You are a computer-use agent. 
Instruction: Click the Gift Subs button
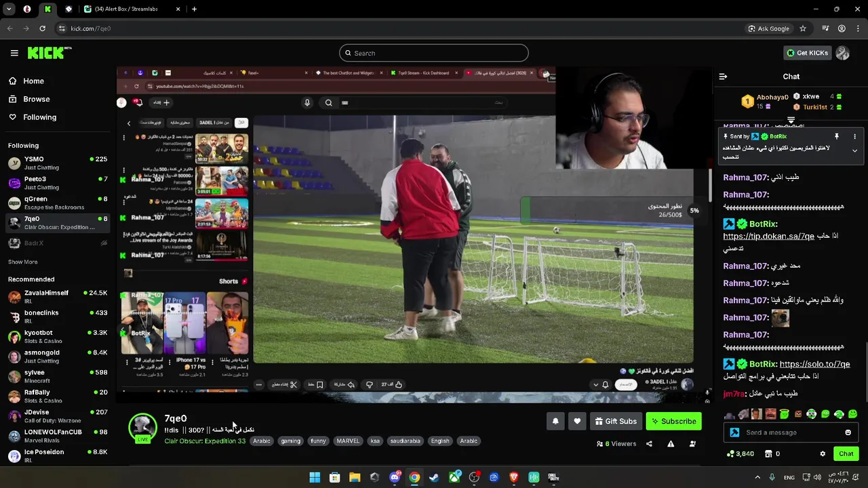pyautogui.click(x=616, y=421)
